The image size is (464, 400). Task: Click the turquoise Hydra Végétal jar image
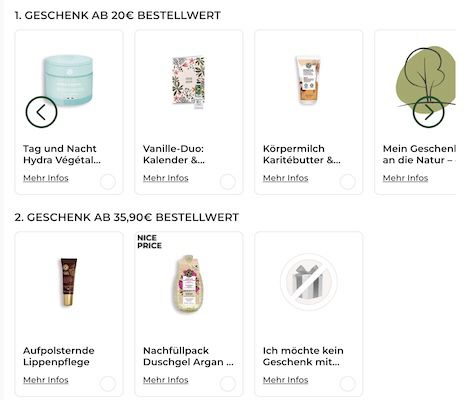[68, 80]
